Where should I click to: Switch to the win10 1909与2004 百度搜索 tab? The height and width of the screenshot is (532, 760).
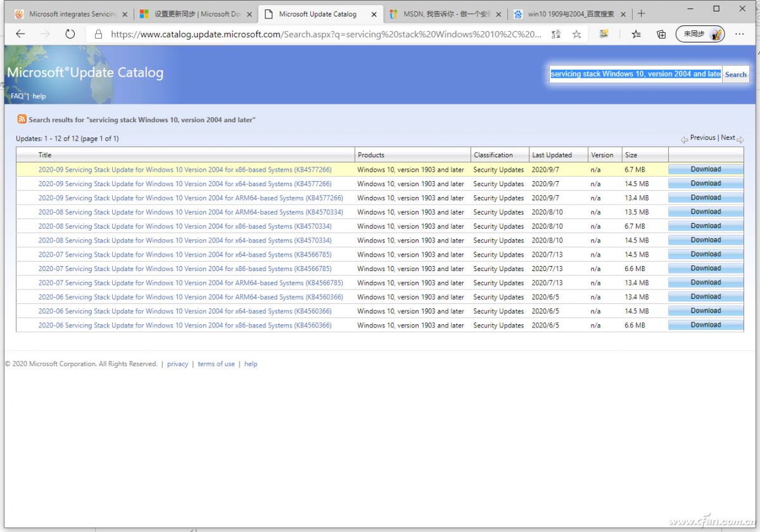pyautogui.click(x=571, y=14)
